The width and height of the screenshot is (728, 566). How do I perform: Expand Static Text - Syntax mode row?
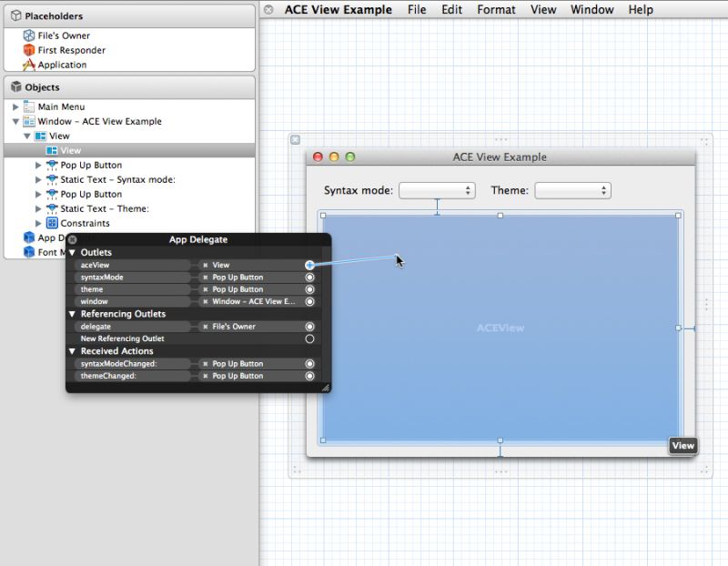click(x=38, y=179)
